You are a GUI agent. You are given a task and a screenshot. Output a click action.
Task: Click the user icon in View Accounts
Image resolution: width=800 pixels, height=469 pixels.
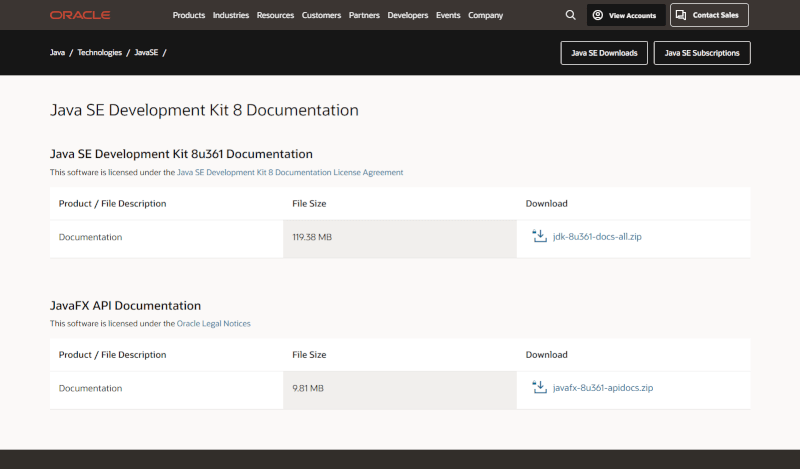coord(597,15)
